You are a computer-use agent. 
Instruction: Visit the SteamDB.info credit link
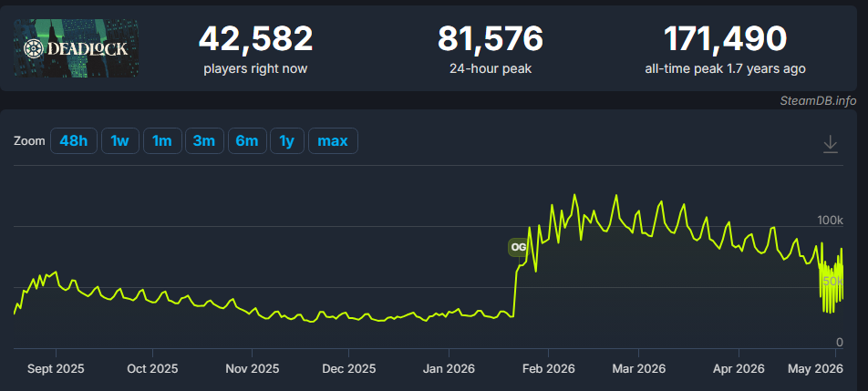point(818,100)
